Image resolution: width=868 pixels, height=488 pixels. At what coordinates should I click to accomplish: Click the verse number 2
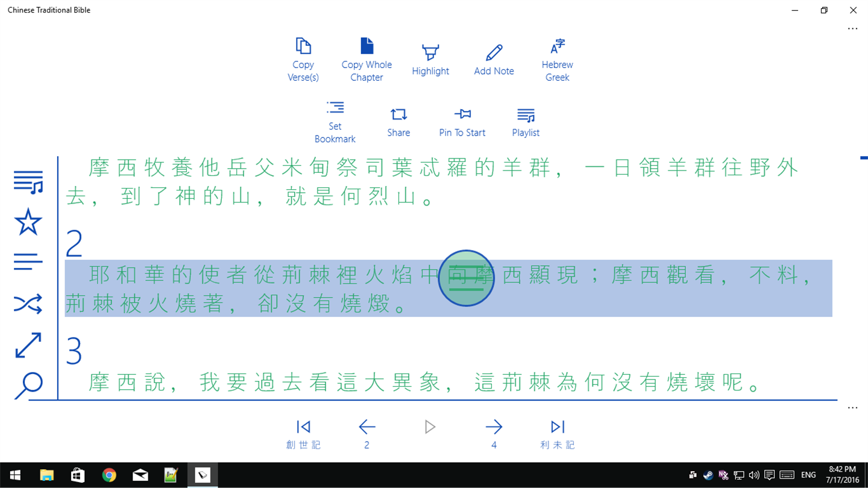[x=74, y=243]
